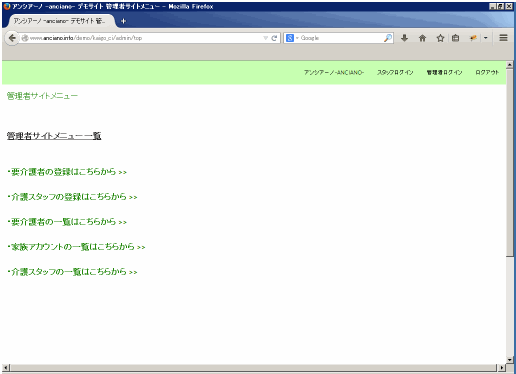The image size is (516, 374).
Task: Open スタッフログイン in the navigation bar
Action: coord(395,72)
